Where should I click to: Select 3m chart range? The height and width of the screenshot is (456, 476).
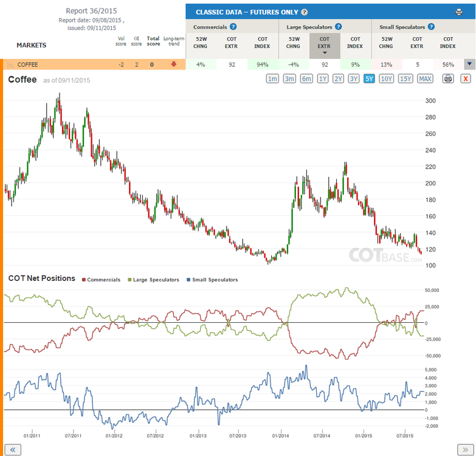289,79
